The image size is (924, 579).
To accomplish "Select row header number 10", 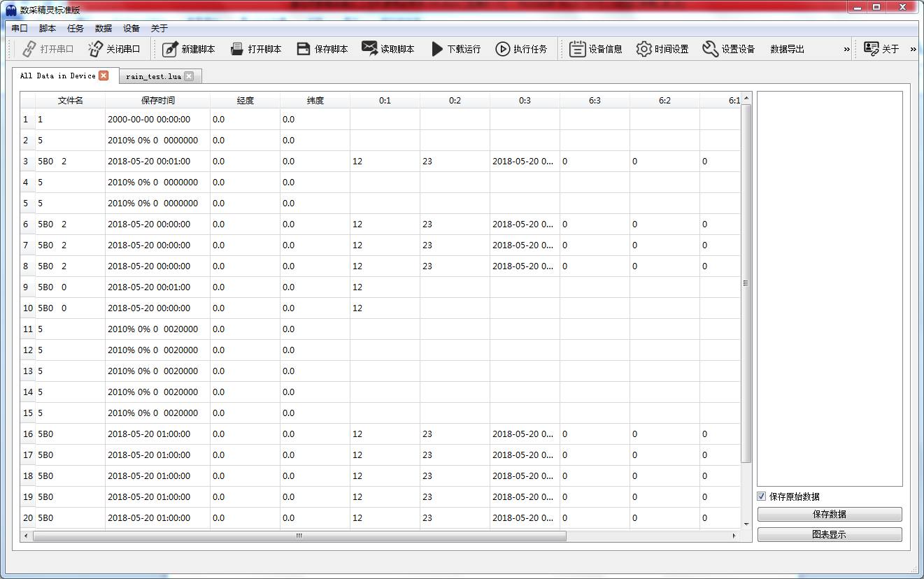I will tap(27, 308).
